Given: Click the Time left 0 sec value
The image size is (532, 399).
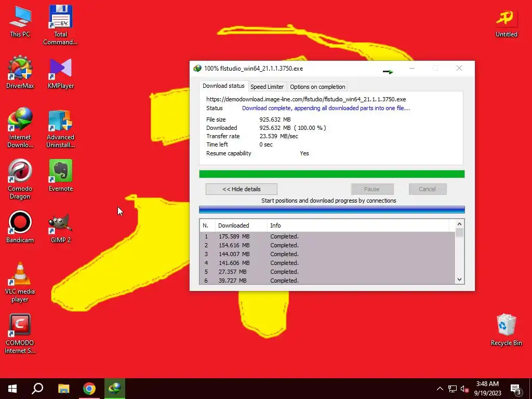Looking at the screenshot, I should 266,144.
